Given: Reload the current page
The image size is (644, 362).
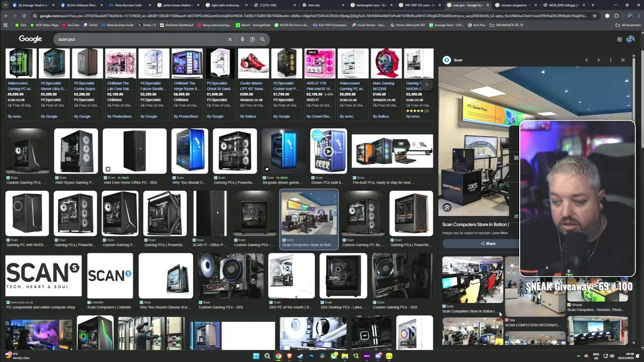Looking at the screenshot, I should [x=24, y=16].
